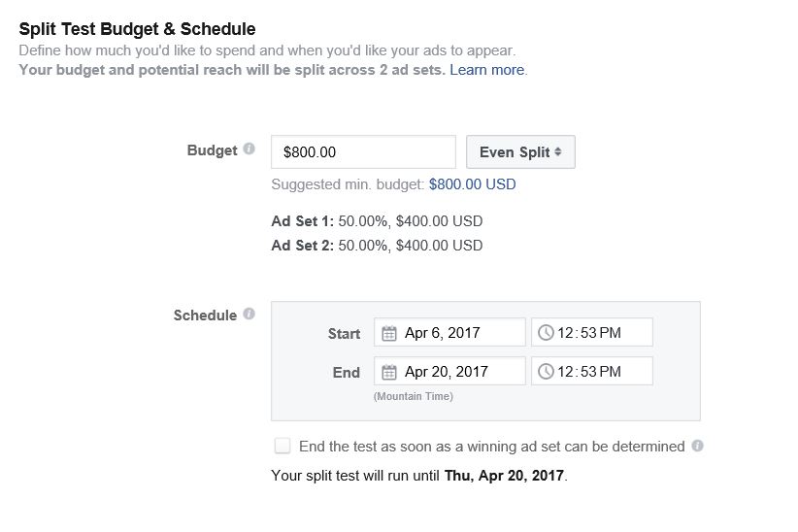
Task: Click the calendar icon in Start date
Action: point(389,333)
